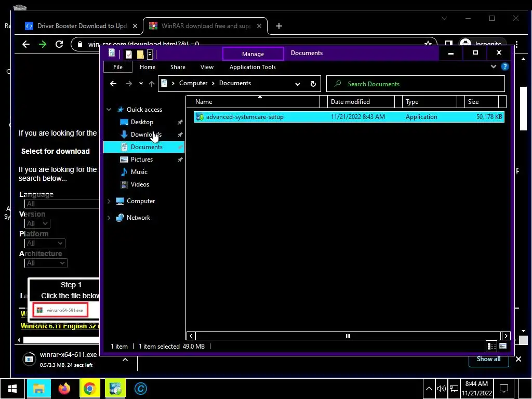Expand the Computer tree node
This screenshot has height=399, width=532.
(x=109, y=201)
